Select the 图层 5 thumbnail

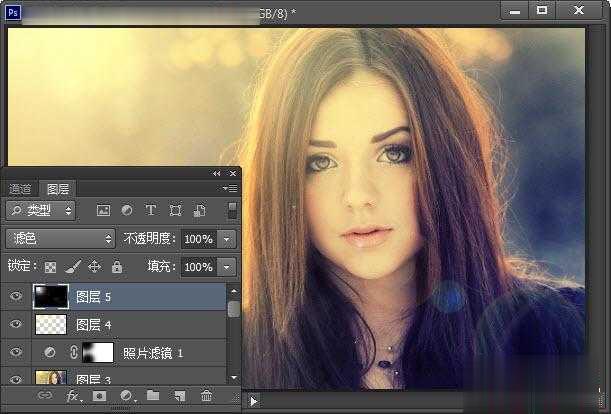[x=51, y=297]
